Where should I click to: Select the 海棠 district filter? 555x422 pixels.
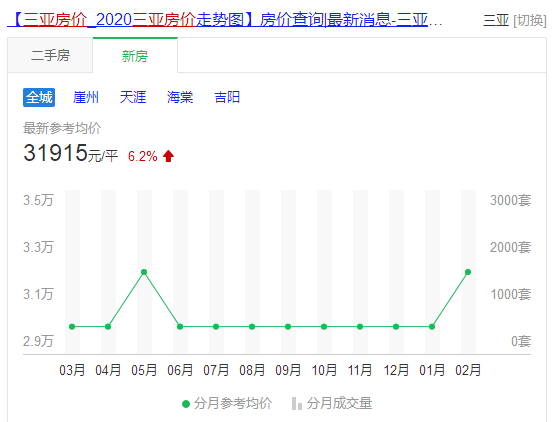[x=180, y=97]
